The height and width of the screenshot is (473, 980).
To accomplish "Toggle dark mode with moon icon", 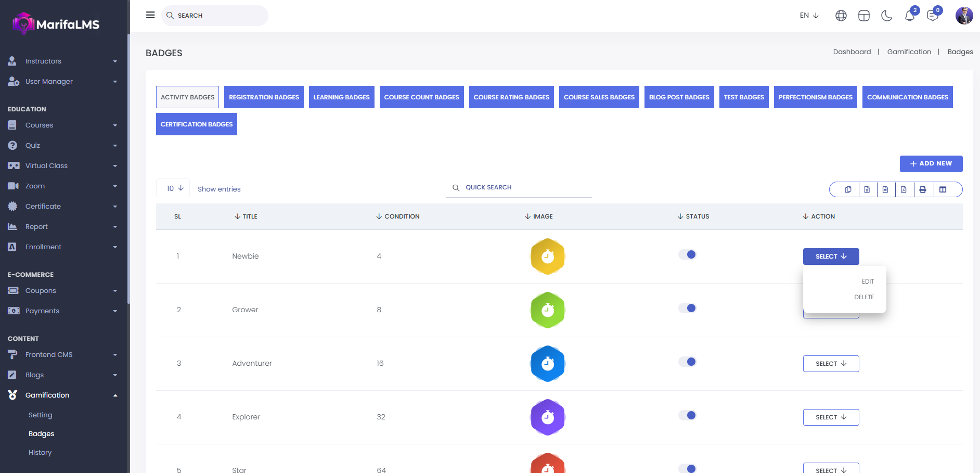I will [x=886, y=16].
